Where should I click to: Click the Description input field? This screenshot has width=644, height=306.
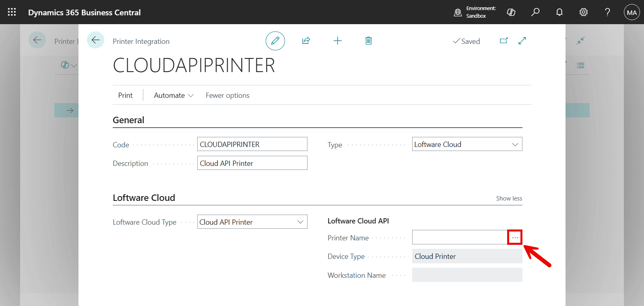(252, 163)
